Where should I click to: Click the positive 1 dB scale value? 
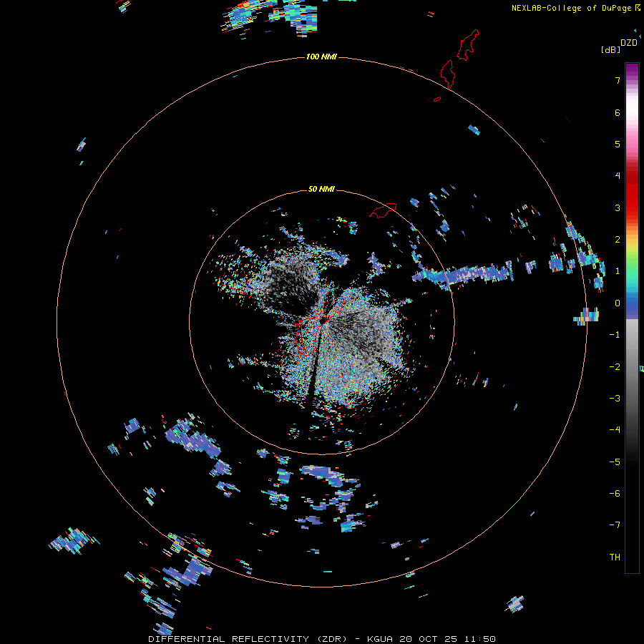pos(618,271)
